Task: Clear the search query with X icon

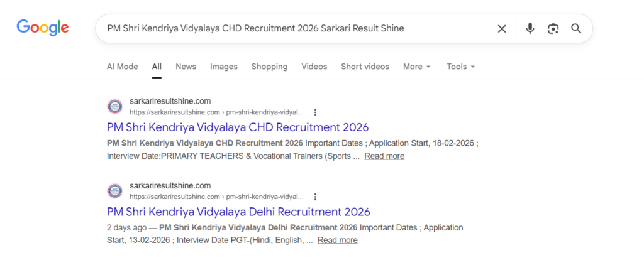Action: click(x=502, y=28)
